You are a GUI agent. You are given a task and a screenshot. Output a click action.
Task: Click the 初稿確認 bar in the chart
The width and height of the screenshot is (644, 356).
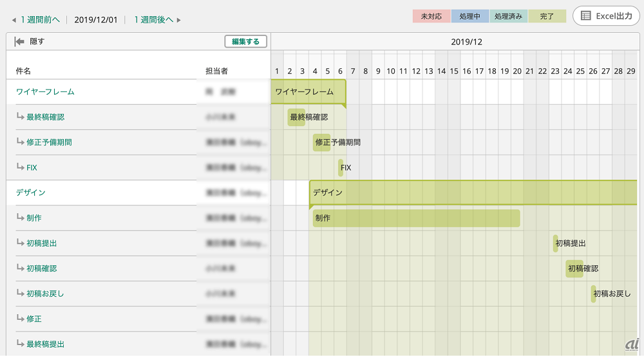[574, 268]
